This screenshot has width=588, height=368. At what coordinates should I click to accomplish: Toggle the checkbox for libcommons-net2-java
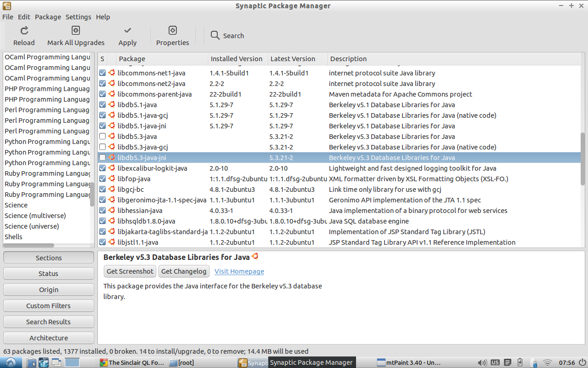102,83
